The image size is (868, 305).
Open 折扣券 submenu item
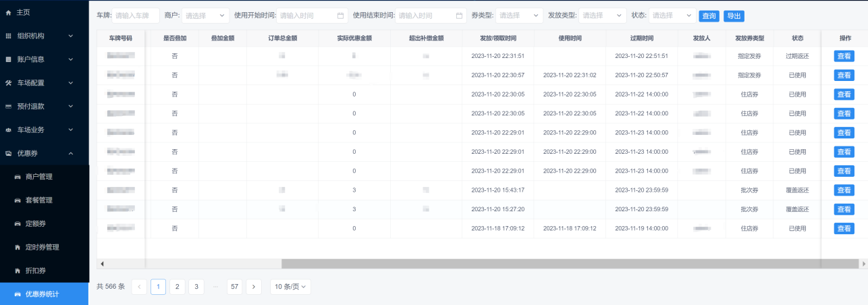click(x=44, y=271)
